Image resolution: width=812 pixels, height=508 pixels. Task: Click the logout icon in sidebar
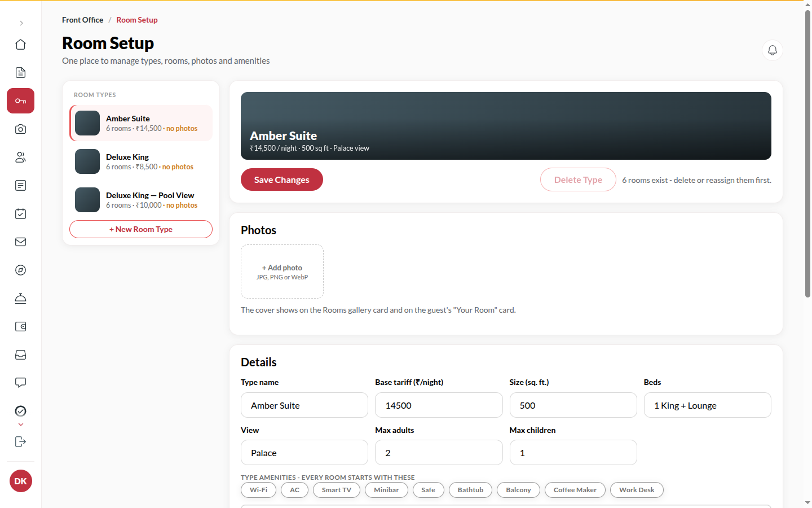(x=21, y=441)
